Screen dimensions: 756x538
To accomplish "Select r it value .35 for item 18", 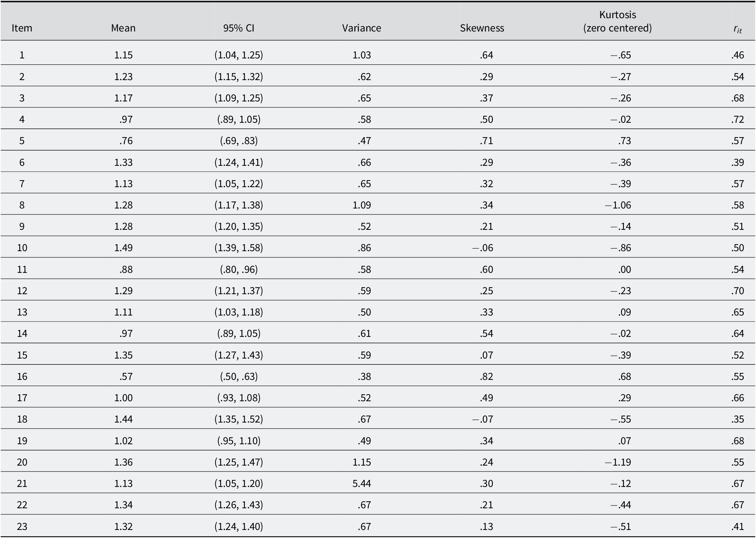I will [x=737, y=419].
